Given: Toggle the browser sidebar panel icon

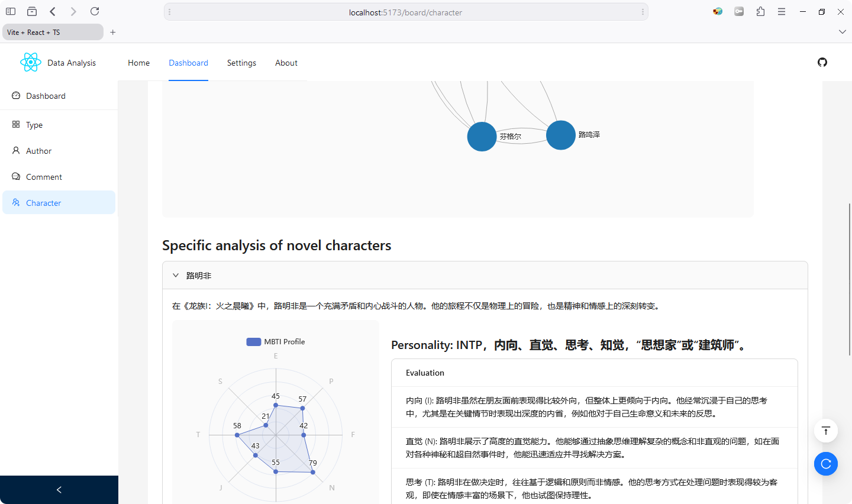Looking at the screenshot, I should 11,11.
